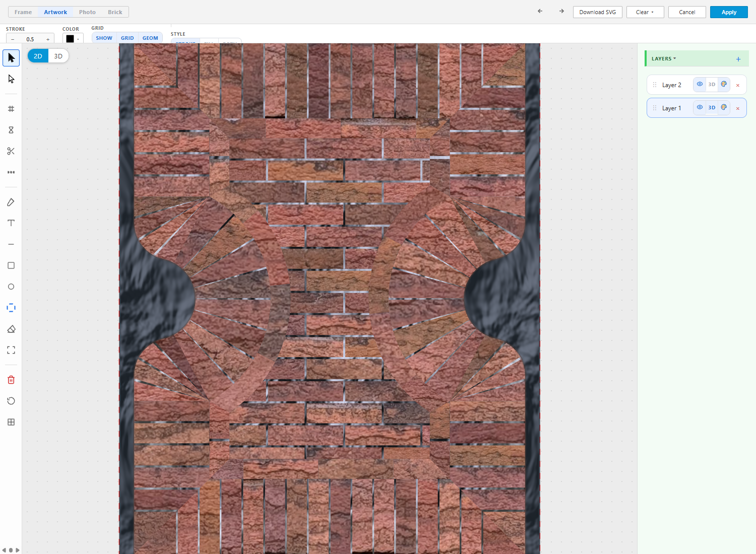Toggle visibility eye of Layer 2

click(x=700, y=84)
